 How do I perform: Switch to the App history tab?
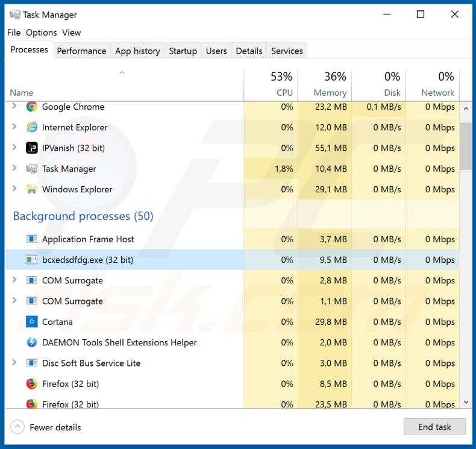click(137, 51)
